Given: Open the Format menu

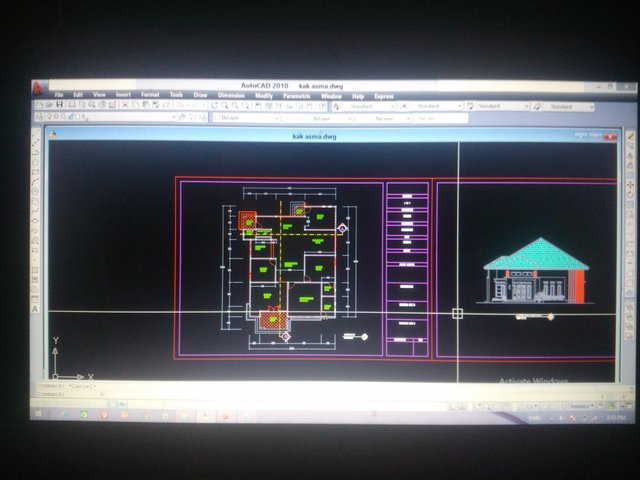Looking at the screenshot, I should (x=150, y=95).
